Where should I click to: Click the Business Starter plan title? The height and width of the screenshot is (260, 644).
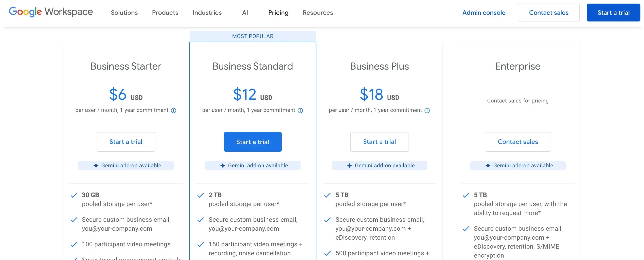[x=126, y=66]
